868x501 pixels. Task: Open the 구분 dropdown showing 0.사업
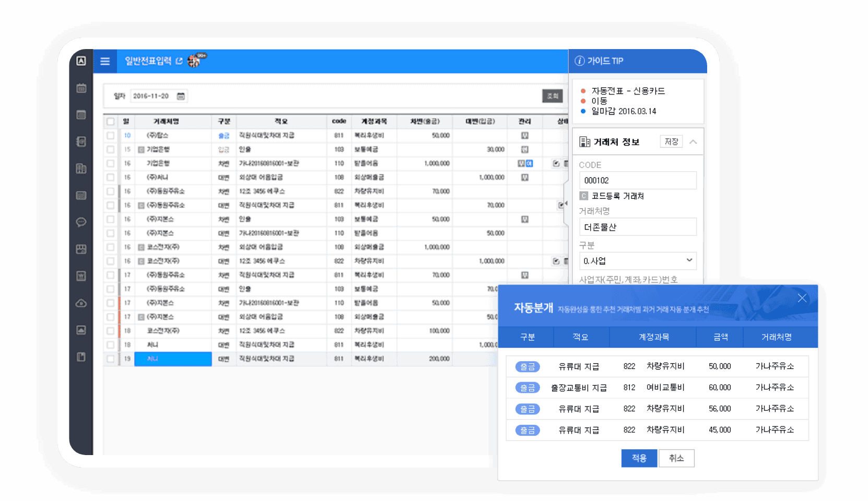(x=638, y=261)
